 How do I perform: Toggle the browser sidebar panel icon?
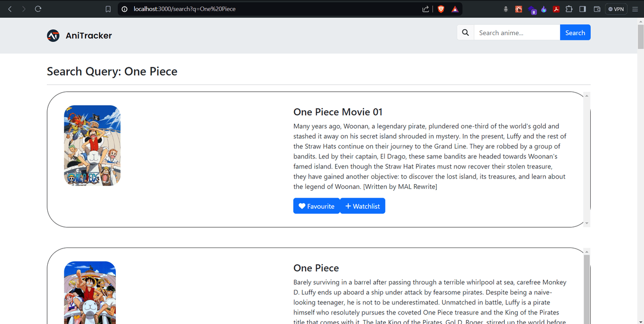click(x=583, y=9)
